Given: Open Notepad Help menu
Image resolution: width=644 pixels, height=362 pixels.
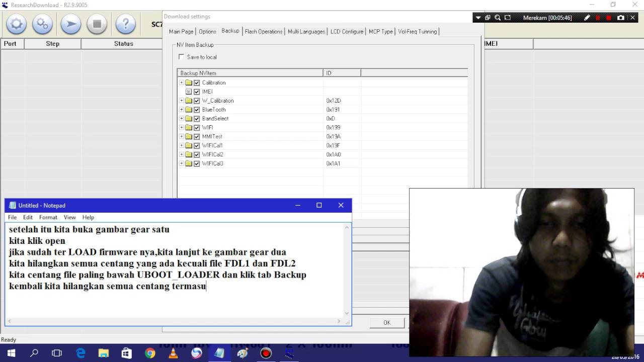Looking at the screenshot, I should [x=88, y=217].
